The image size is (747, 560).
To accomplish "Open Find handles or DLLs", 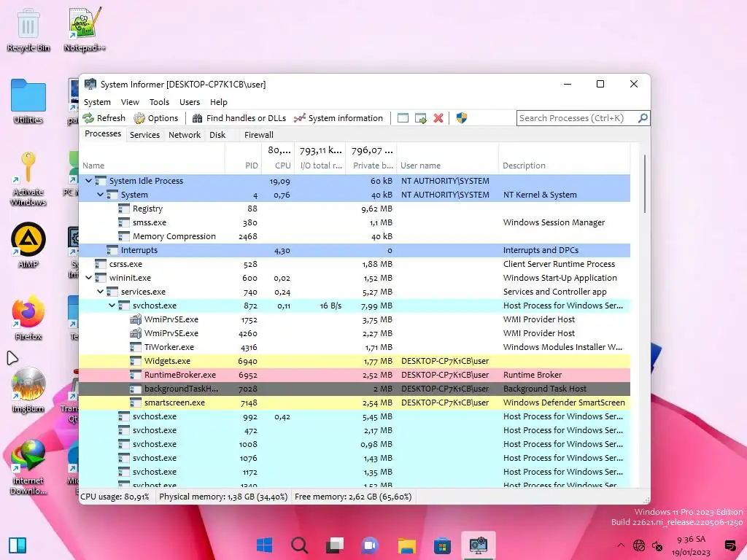I will click(239, 118).
